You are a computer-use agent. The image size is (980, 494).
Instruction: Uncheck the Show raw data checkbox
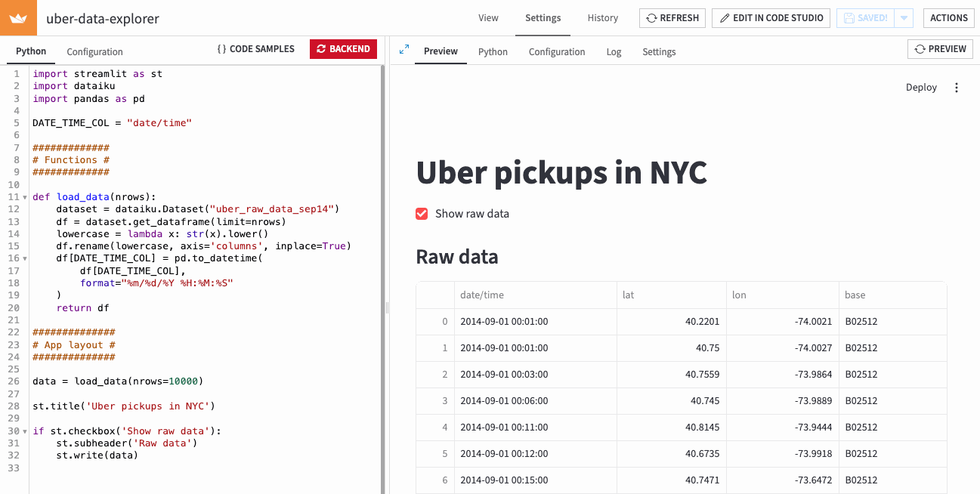tap(422, 214)
